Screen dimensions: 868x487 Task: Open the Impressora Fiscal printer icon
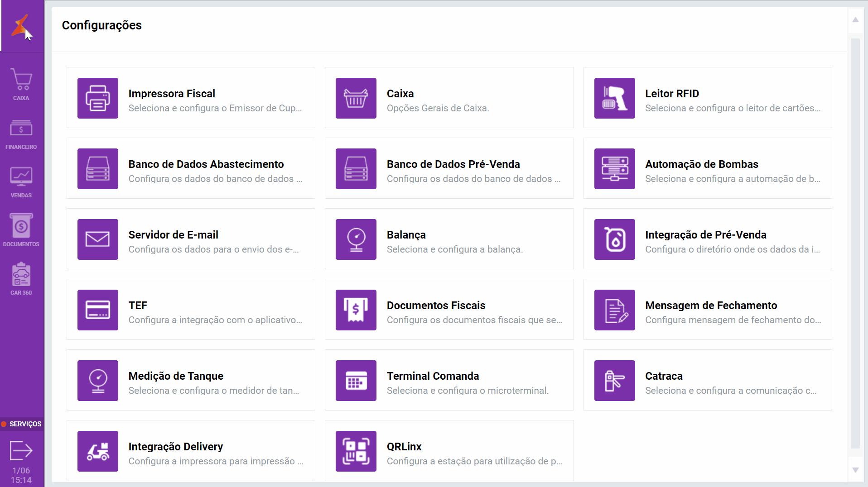[97, 98]
